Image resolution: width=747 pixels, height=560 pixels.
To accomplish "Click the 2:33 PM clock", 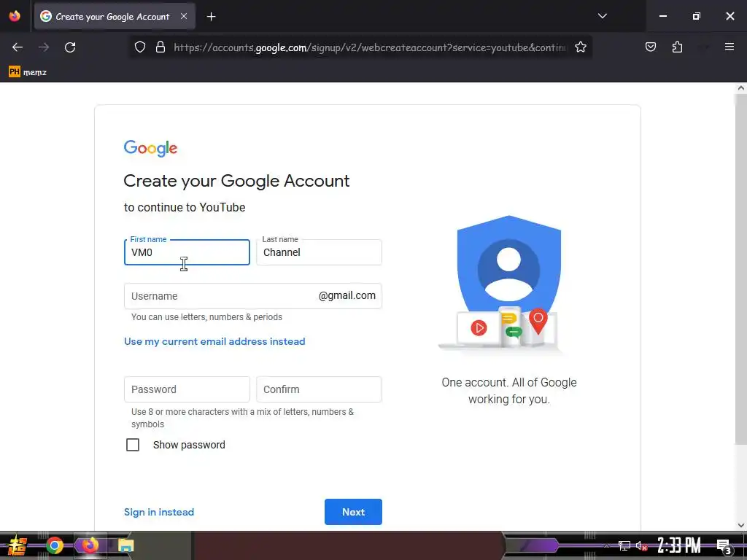I will pyautogui.click(x=679, y=545).
